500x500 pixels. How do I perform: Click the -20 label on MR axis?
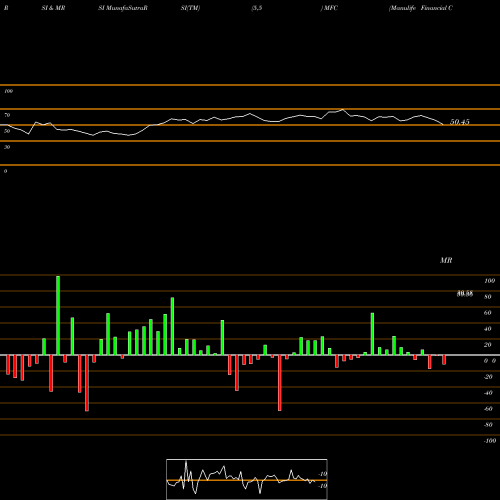(488, 377)
